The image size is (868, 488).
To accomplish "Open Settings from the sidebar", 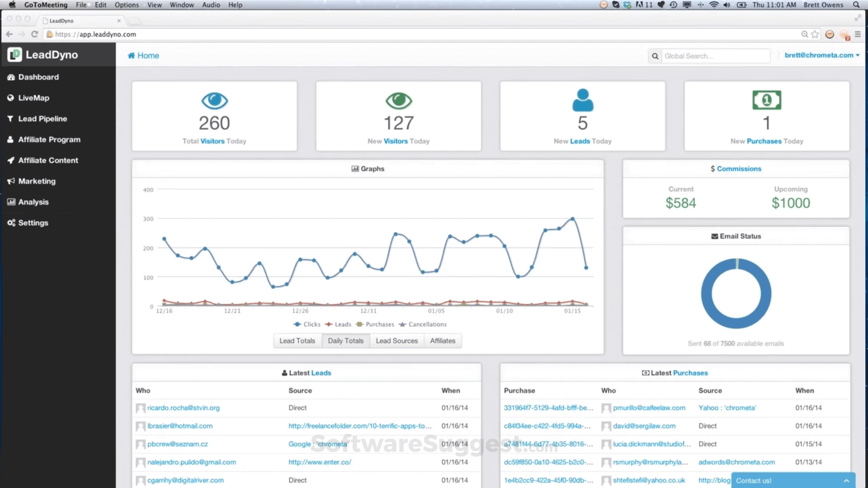I will click(x=33, y=223).
